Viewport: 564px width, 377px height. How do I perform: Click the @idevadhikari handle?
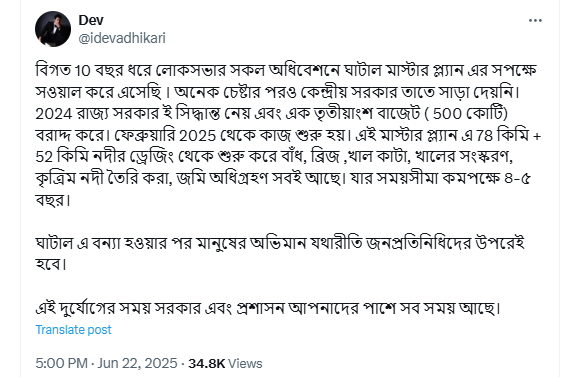coord(122,38)
